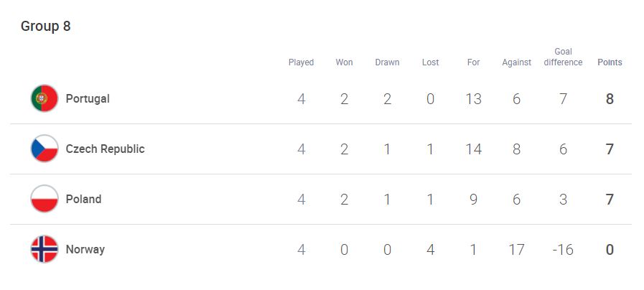This screenshot has height=290, width=644.
Task: Click Portugal's points value 8
Action: point(610,99)
